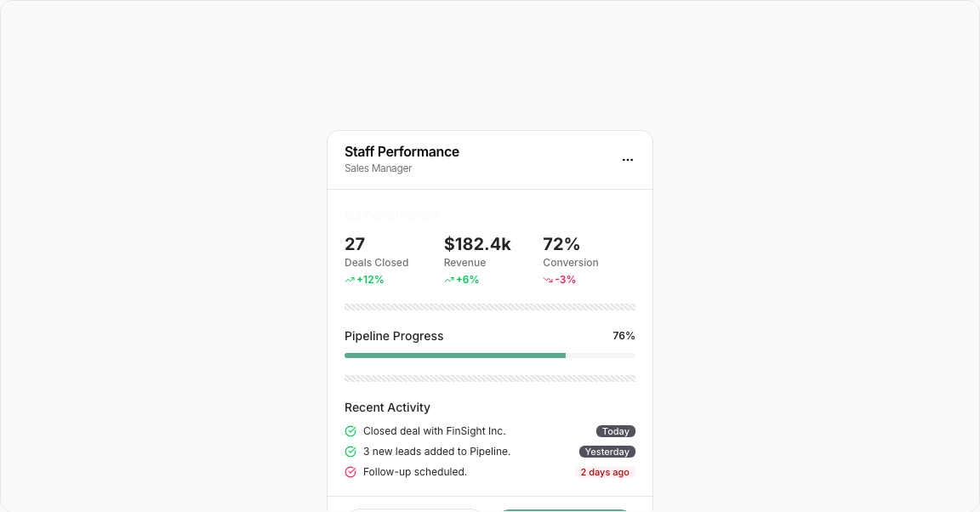
Task: Click the Deals Closed upward trend icon
Action: pyautogui.click(x=350, y=280)
